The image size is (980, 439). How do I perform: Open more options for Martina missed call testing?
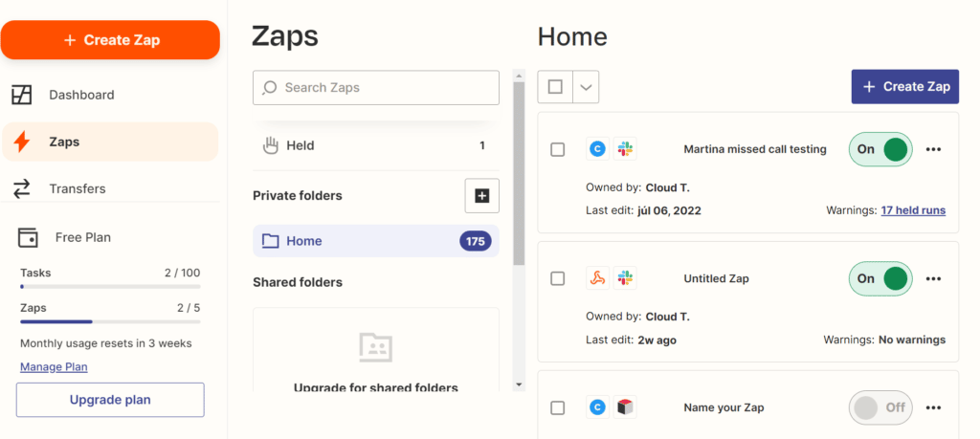pyautogui.click(x=933, y=149)
